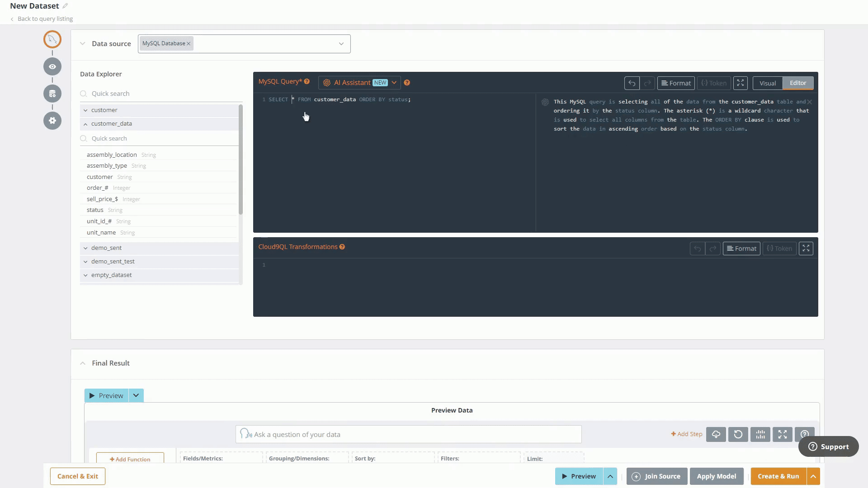Open the gear settings step in the left stepper
This screenshot has height=488, width=868.
click(x=52, y=121)
